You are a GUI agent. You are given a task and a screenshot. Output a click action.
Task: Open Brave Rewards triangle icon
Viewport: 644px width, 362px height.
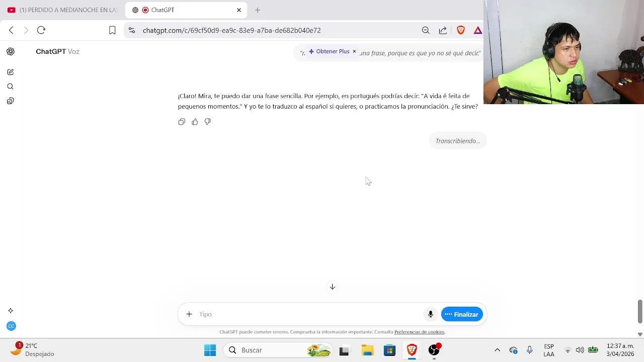[x=477, y=30]
